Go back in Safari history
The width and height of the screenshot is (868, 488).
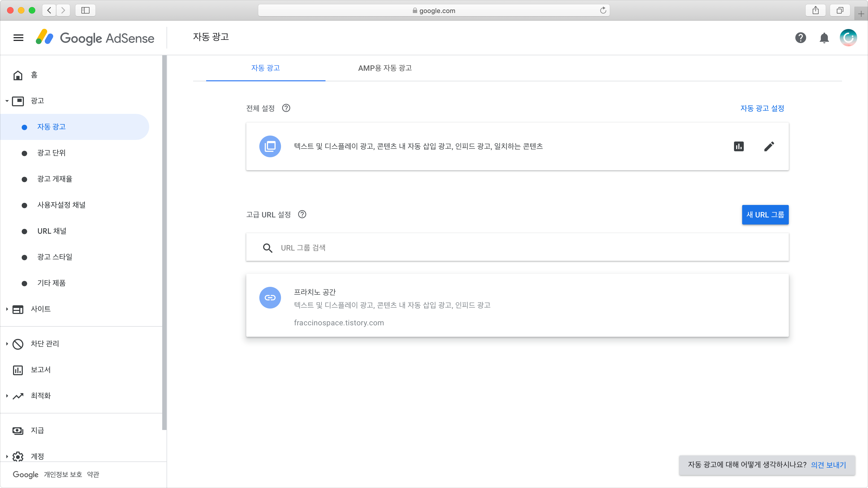[49, 11]
